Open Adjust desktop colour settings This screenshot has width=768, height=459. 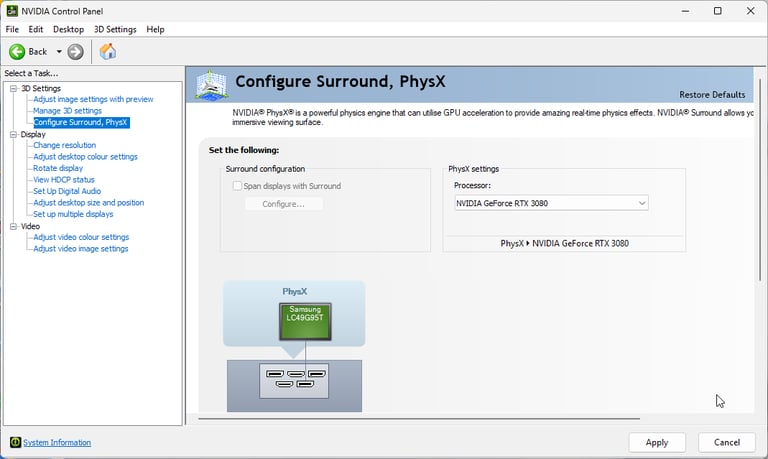point(85,157)
